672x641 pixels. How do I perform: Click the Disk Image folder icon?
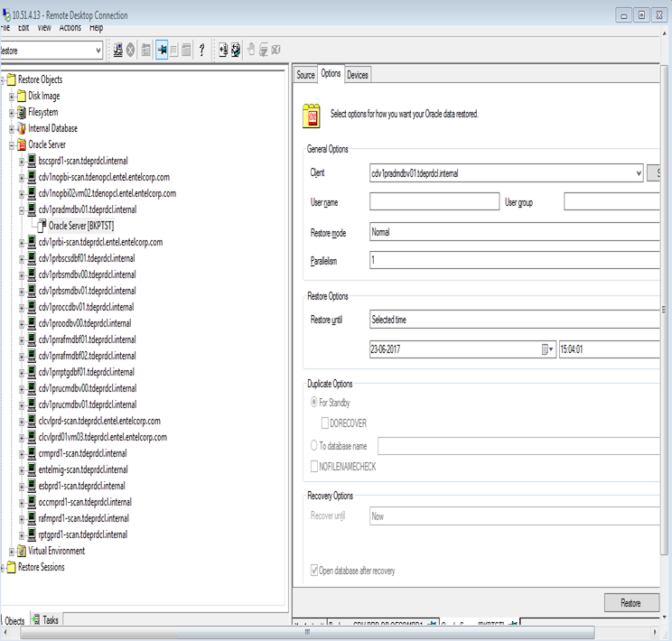click(x=22, y=96)
